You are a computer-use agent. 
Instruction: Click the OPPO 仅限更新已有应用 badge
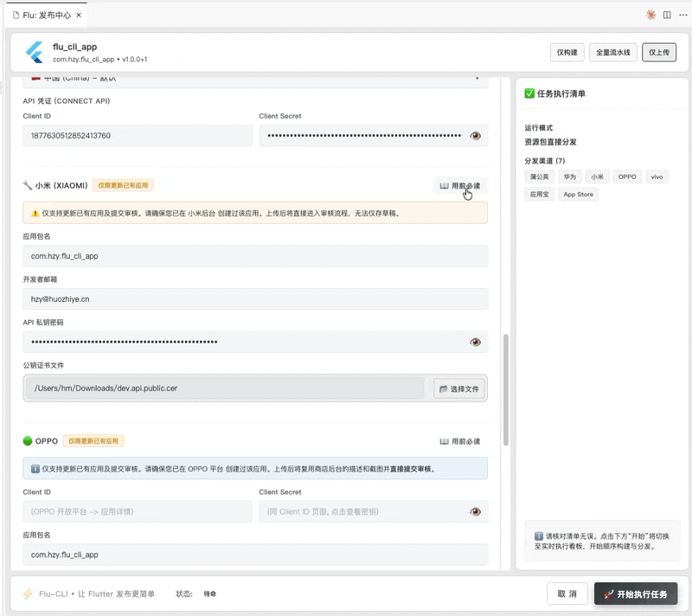point(93,441)
